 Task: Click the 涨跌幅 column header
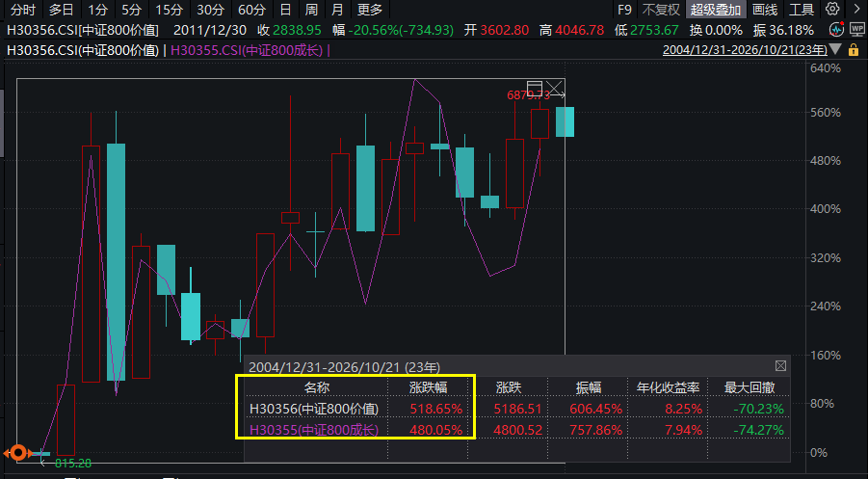coord(428,387)
